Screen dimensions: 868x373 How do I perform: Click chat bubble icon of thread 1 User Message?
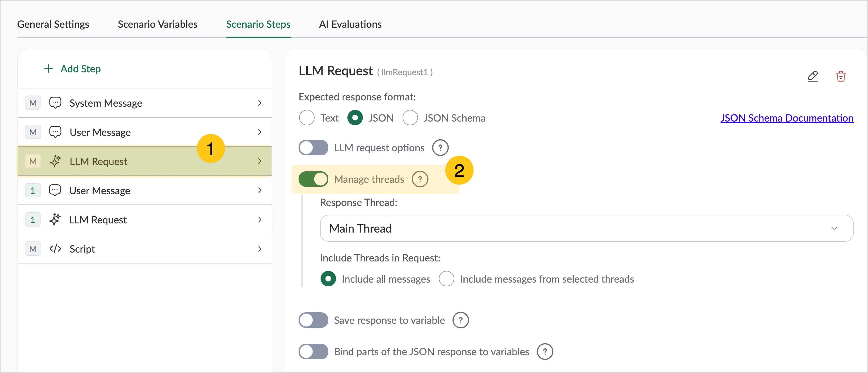point(55,191)
